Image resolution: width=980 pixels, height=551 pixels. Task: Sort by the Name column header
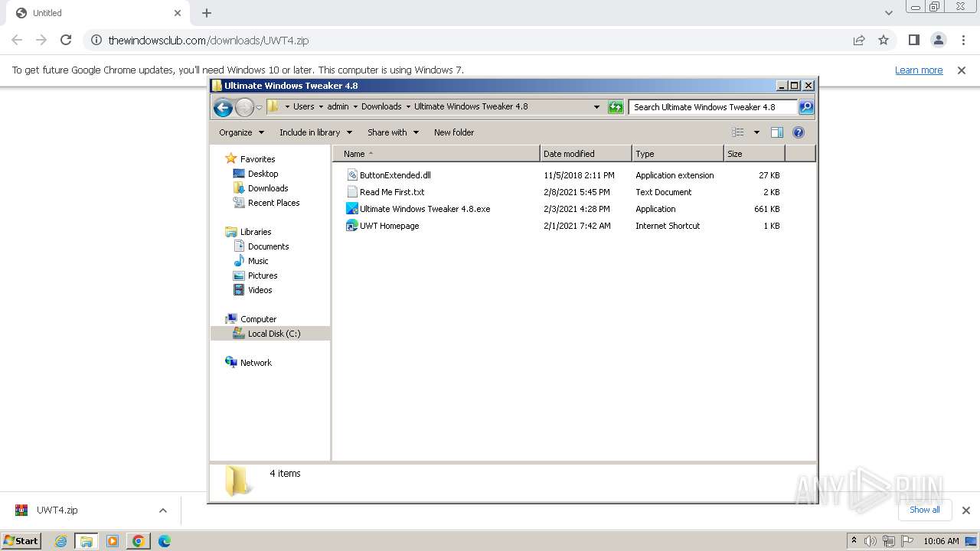[436, 154]
